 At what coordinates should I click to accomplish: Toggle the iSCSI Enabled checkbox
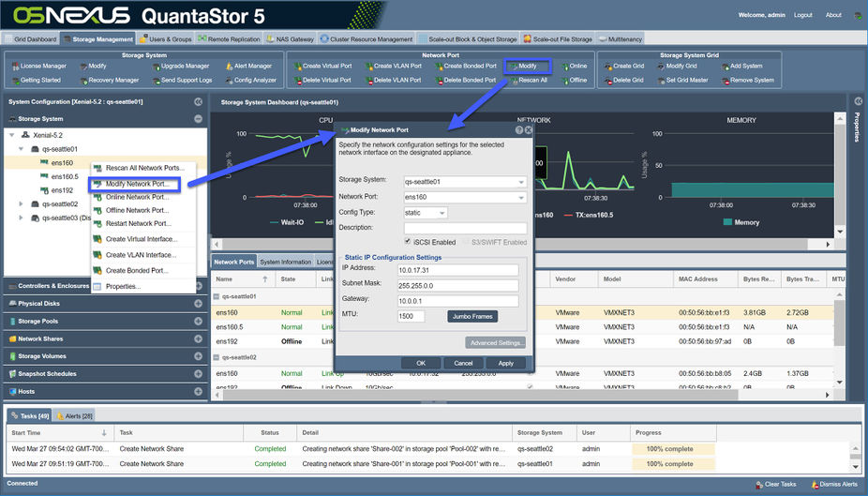[x=408, y=241]
